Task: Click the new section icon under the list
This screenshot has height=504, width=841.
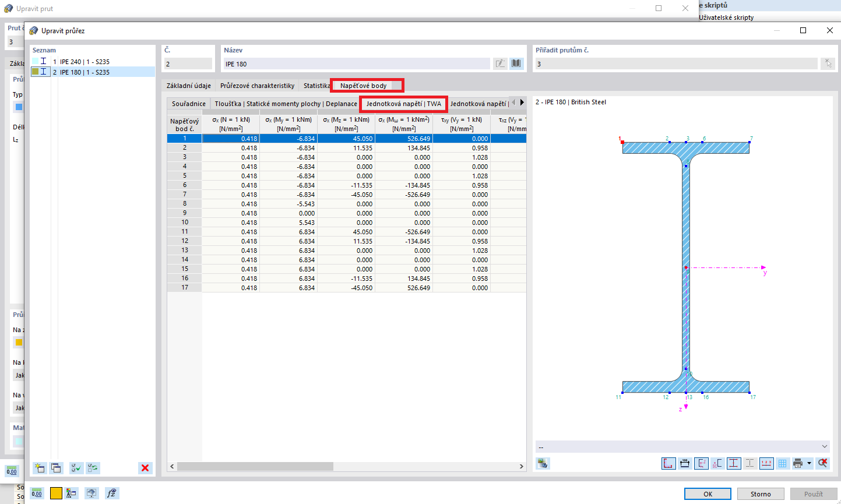Action: 40,467
